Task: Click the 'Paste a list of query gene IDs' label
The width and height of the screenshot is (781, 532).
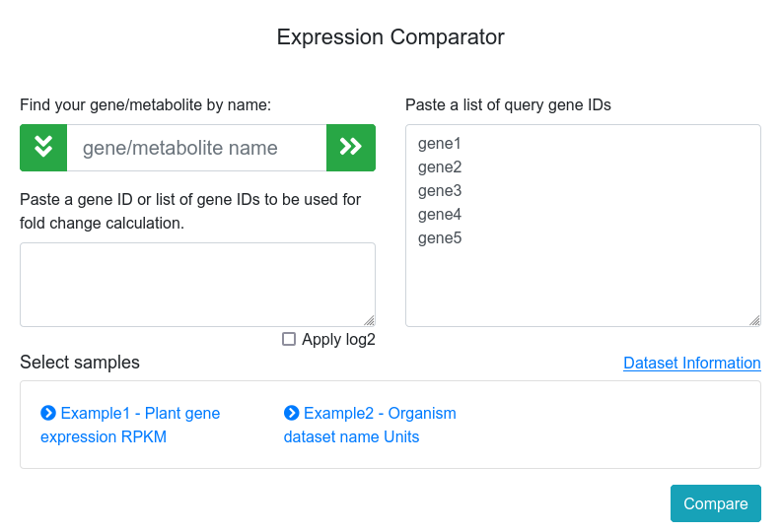Action: point(508,104)
